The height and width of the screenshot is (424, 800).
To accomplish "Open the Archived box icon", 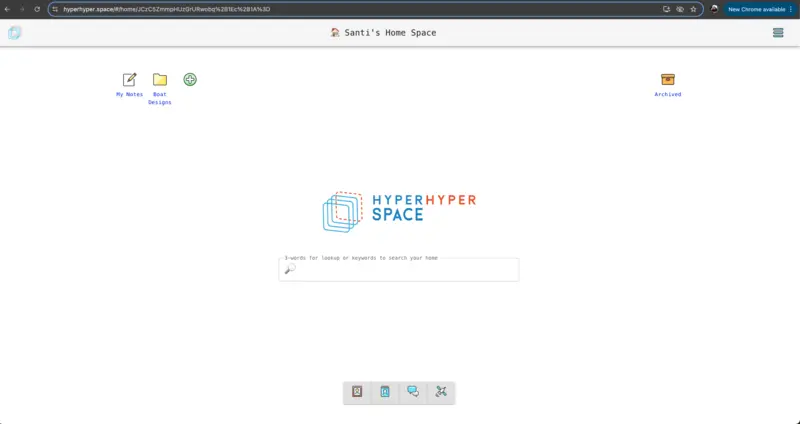I will [x=668, y=79].
